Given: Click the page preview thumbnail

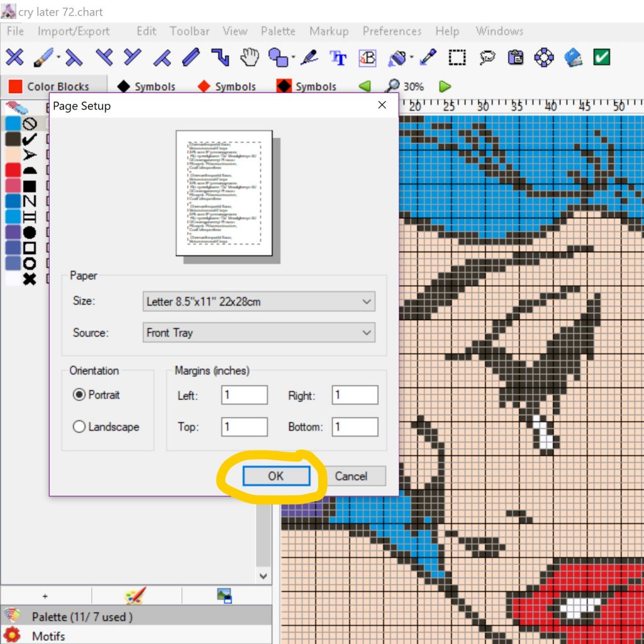Looking at the screenshot, I should 225,193.
